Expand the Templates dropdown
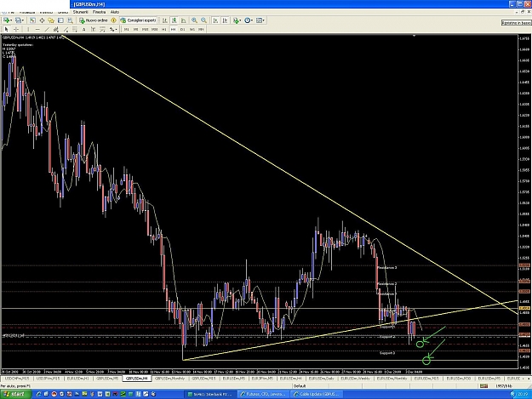The image size is (532, 399). click(264, 20)
